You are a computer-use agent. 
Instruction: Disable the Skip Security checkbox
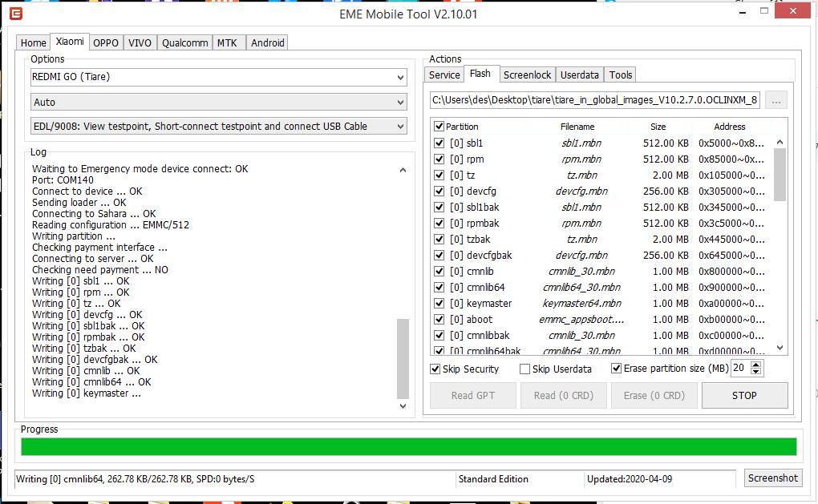pyautogui.click(x=435, y=369)
